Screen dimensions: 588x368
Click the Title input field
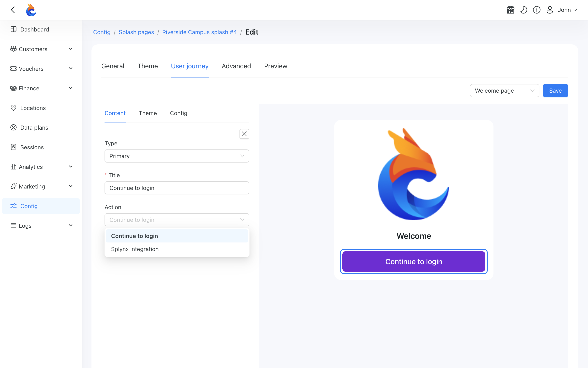177,188
